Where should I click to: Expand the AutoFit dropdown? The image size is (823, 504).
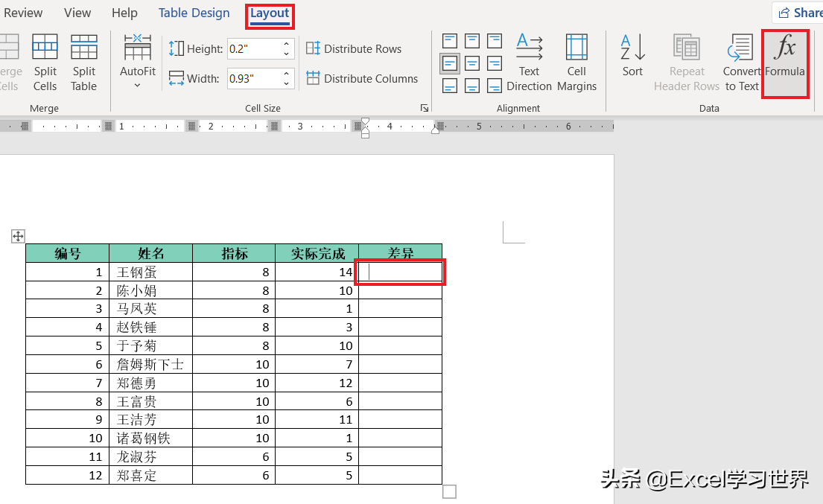(138, 86)
